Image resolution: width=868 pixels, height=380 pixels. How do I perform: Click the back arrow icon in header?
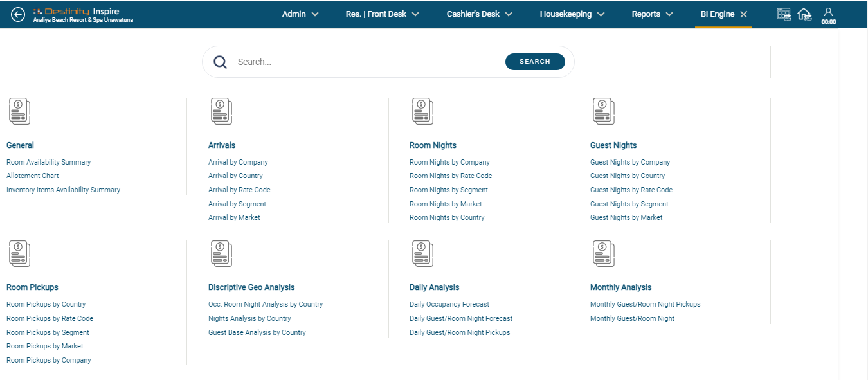18,14
